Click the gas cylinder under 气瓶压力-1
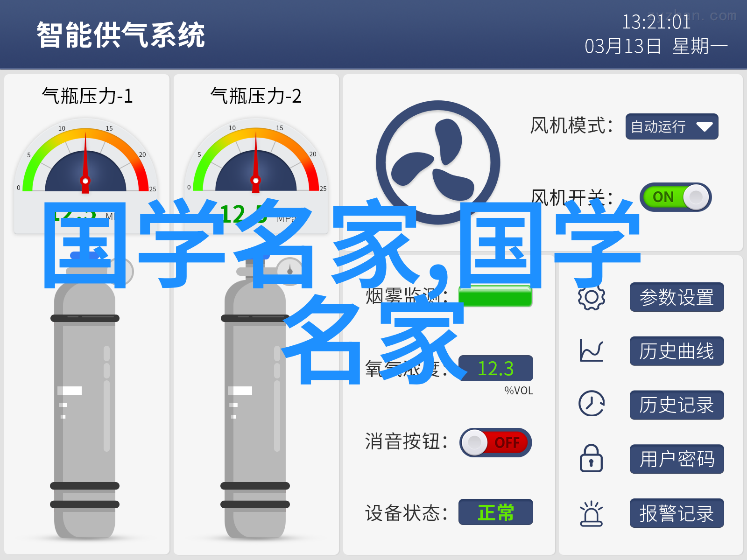747x560 pixels. click(85, 397)
